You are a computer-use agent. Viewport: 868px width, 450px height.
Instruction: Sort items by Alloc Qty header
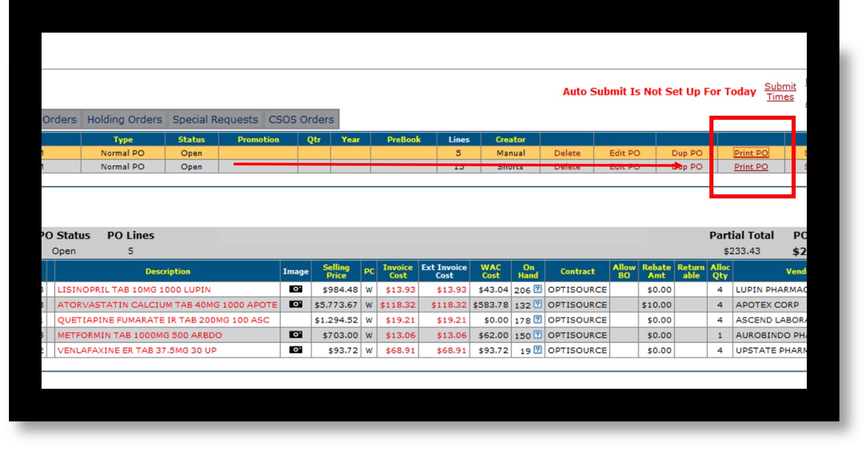coord(720,271)
